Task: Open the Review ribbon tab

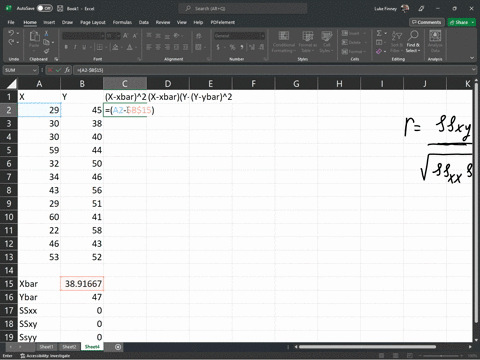Action: coord(163,22)
